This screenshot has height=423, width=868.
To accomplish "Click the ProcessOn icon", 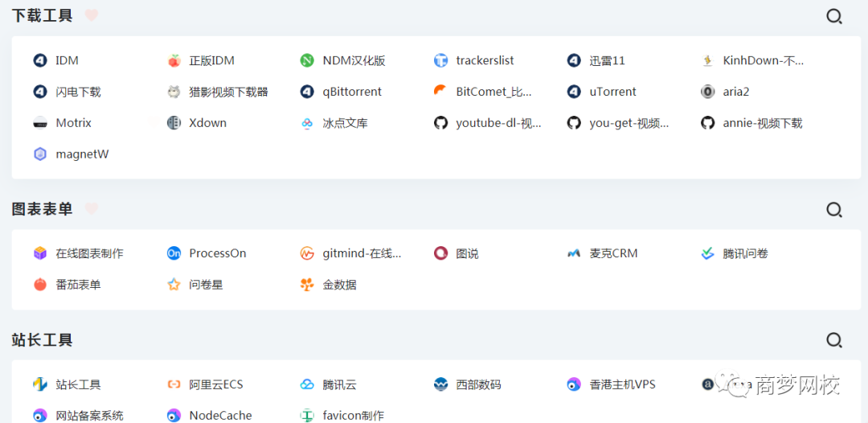I will click(174, 253).
